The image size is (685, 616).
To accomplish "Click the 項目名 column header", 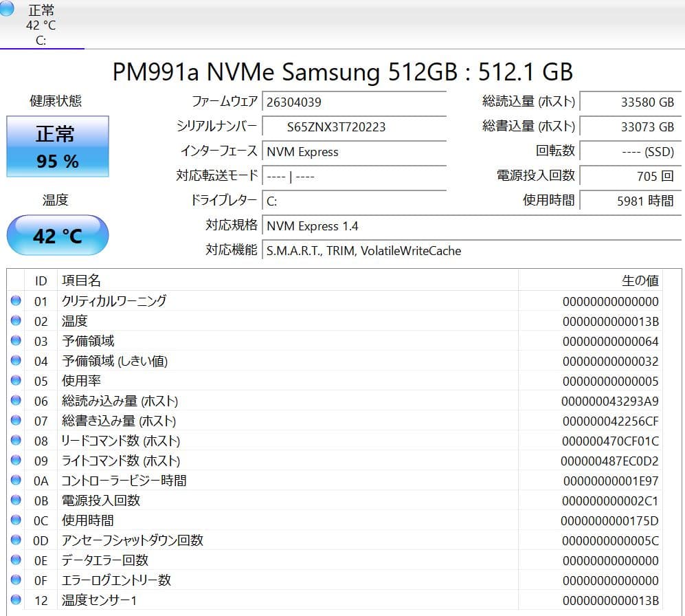I will coord(287,280).
